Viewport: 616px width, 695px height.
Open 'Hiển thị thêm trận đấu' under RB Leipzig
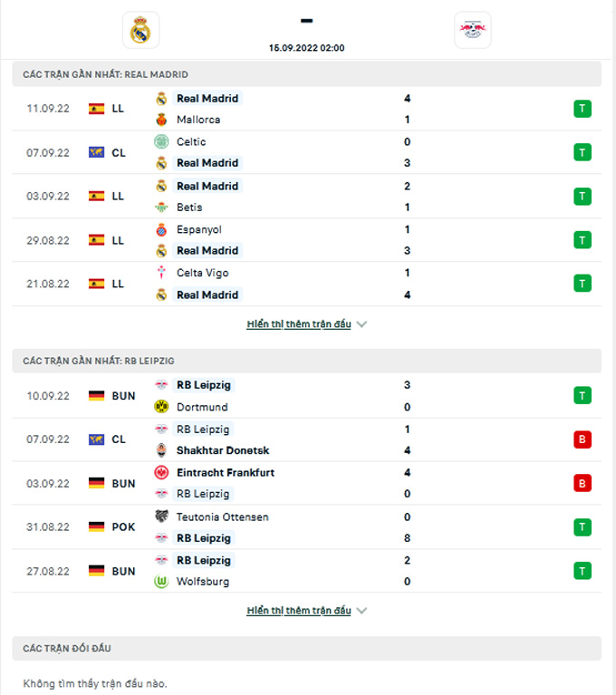[298, 611]
